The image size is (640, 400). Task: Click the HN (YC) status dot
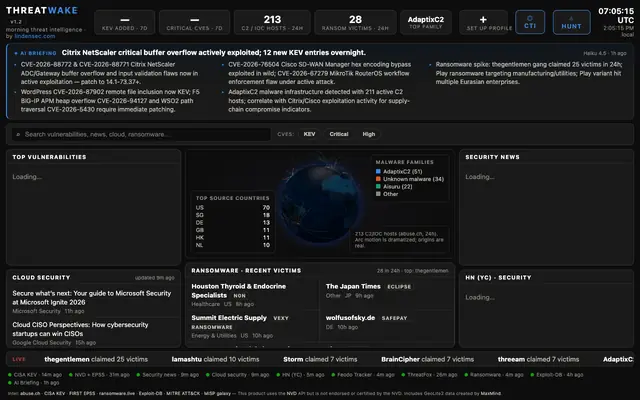coord(278,375)
